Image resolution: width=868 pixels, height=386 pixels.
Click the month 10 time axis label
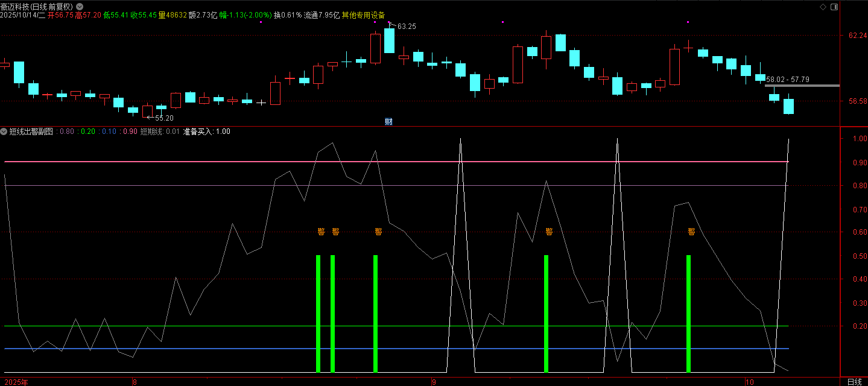click(749, 382)
